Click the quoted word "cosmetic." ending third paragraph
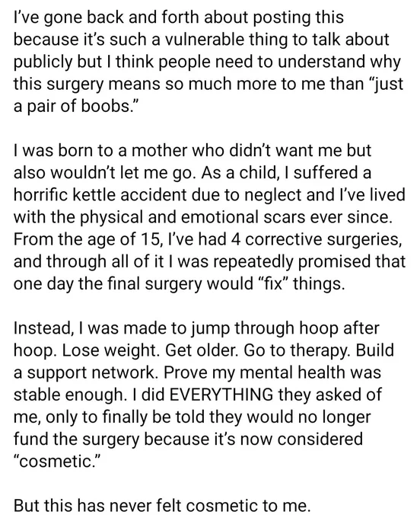Image resolution: width=420 pixels, height=518 pixels. [56, 461]
